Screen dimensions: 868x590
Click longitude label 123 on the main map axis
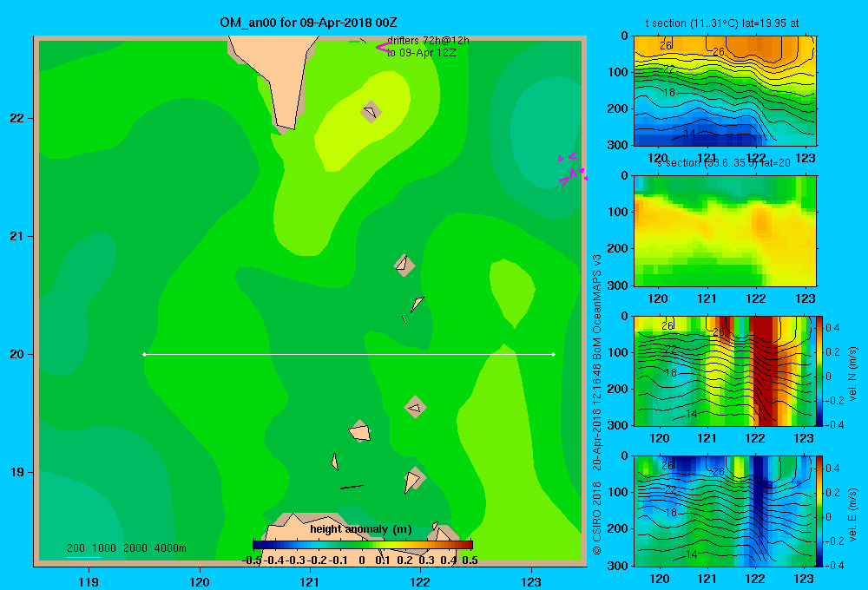pos(531,581)
